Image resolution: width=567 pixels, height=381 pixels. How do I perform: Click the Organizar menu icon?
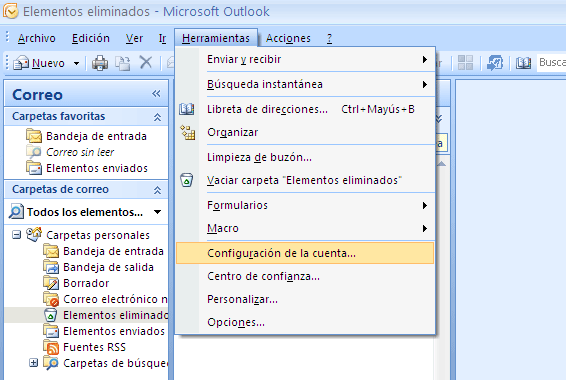pyautogui.click(x=188, y=132)
